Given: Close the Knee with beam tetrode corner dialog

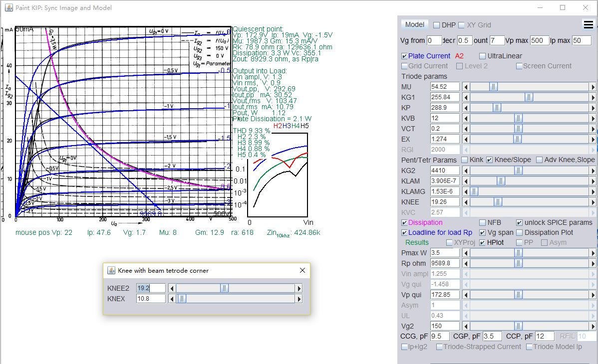Looking at the screenshot, I should coord(302,270).
